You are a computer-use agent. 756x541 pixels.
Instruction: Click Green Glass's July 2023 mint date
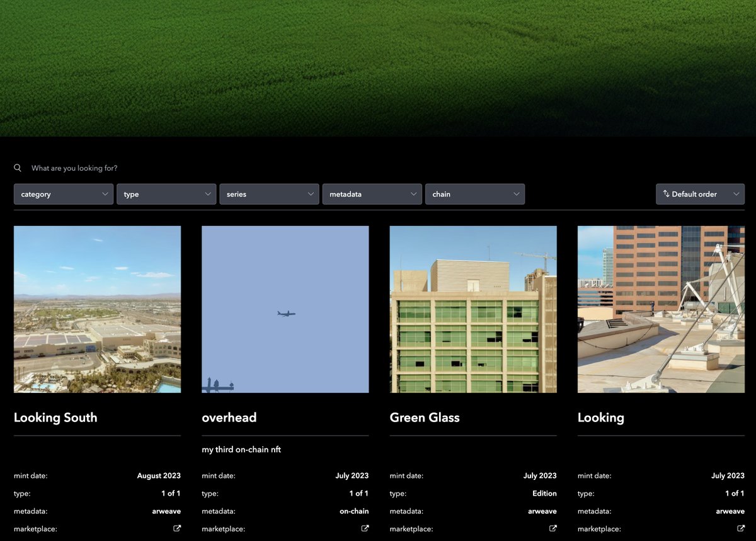(x=540, y=476)
